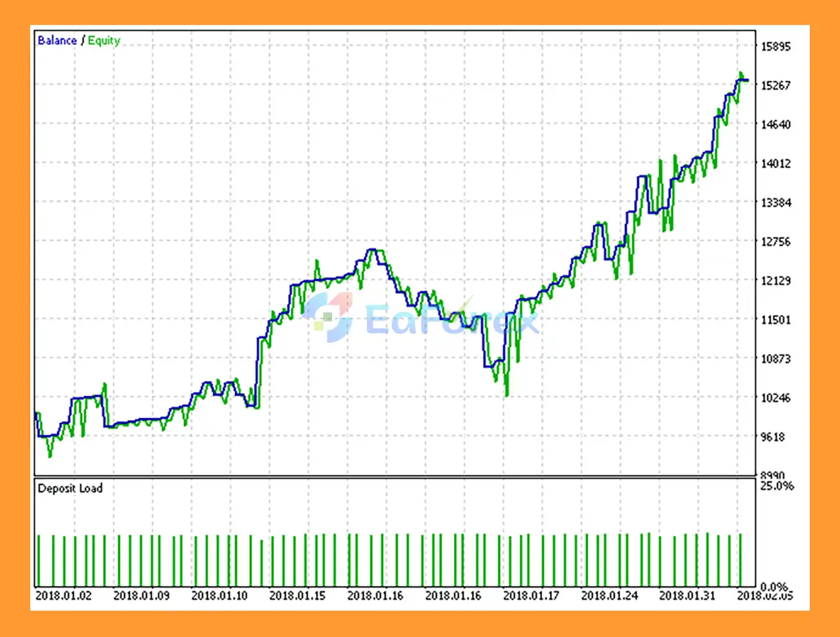Image resolution: width=840 pixels, height=637 pixels.
Task: Select the 13384 axis value
Action: [x=775, y=203]
